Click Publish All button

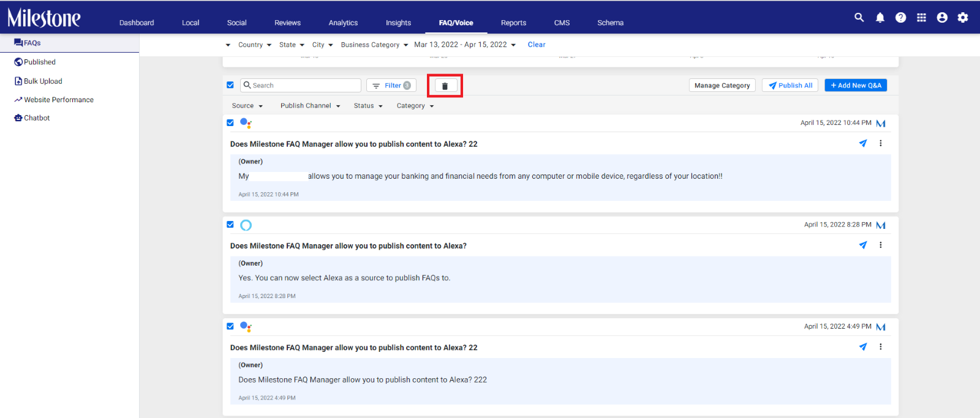(x=790, y=86)
